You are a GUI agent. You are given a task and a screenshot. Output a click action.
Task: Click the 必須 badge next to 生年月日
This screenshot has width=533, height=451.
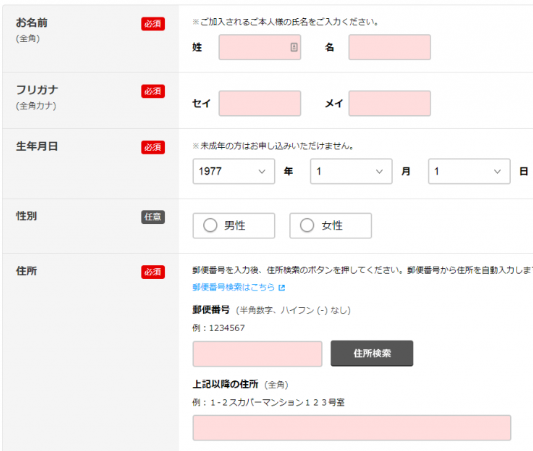pyautogui.click(x=153, y=148)
